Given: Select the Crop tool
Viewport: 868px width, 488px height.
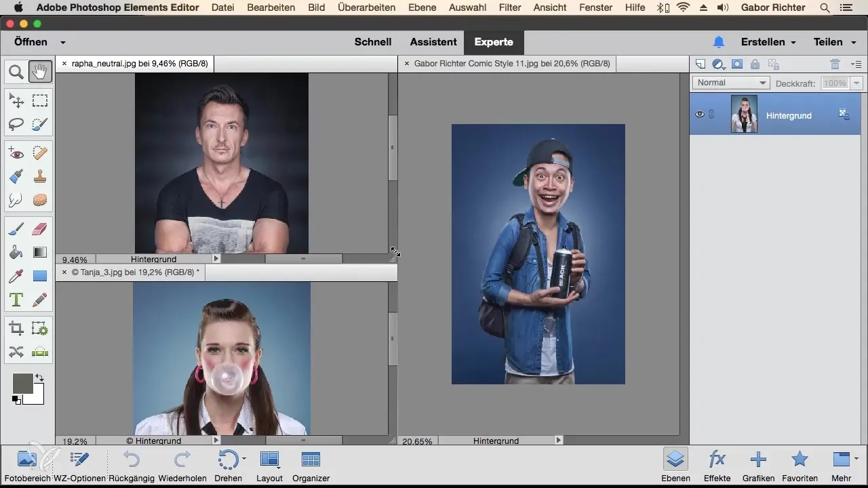Looking at the screenshot, I should tap(16, 329).
